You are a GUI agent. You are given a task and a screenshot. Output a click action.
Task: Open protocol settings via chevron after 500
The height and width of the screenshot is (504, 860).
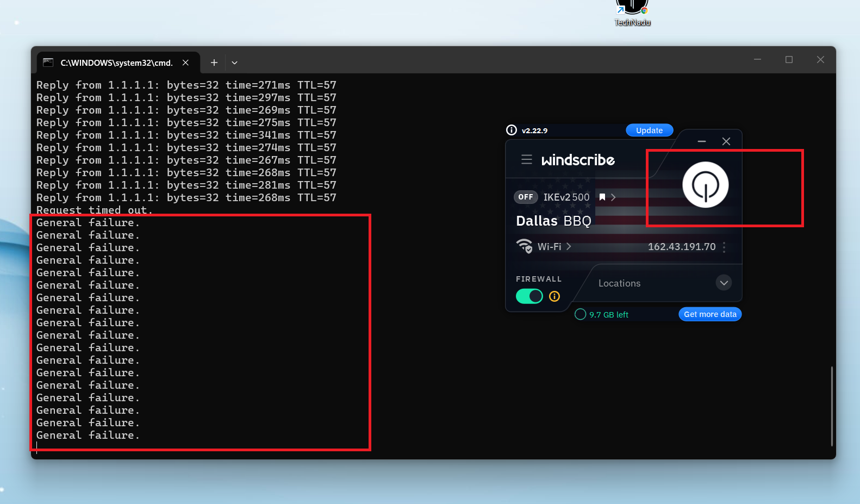613,197
